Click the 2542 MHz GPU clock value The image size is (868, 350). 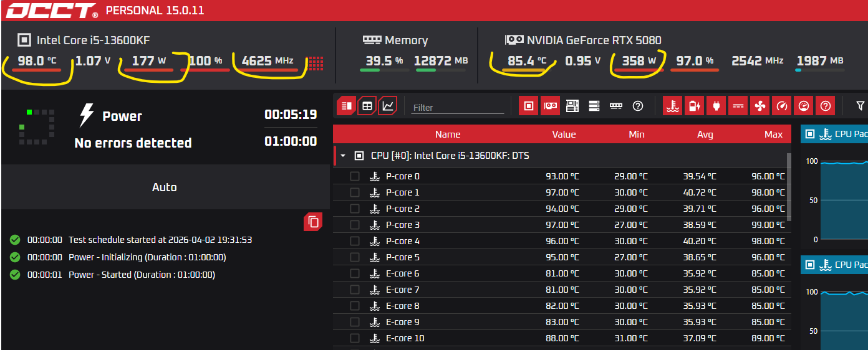[x=757, y=60]
